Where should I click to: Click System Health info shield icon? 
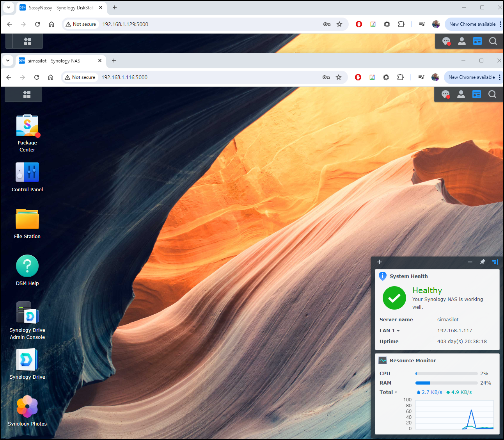383,276
